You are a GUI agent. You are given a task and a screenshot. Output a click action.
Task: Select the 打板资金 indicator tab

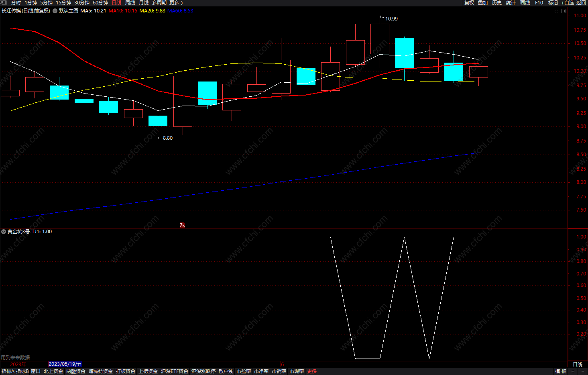126,371
